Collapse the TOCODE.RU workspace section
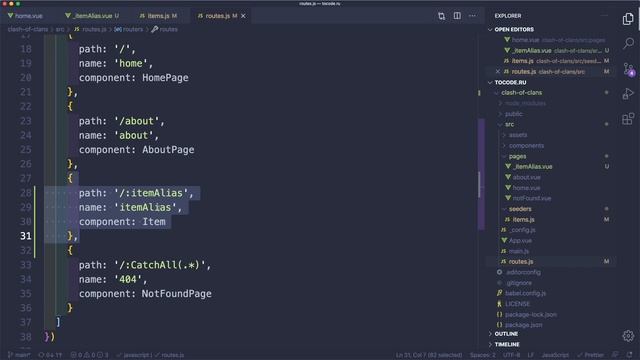This screenshot has height=360, width=640. point(510,82)
